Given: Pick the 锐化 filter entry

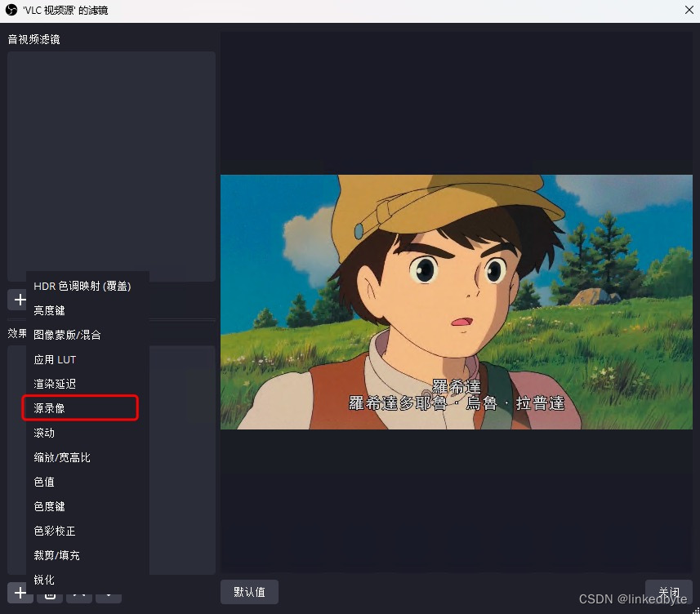Looking at the screenshot, I should coord(87,580).
